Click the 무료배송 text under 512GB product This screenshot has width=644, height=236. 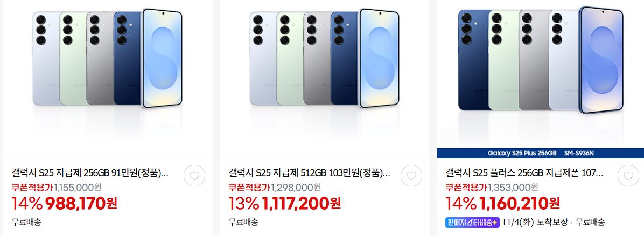[x=243, y=223]
